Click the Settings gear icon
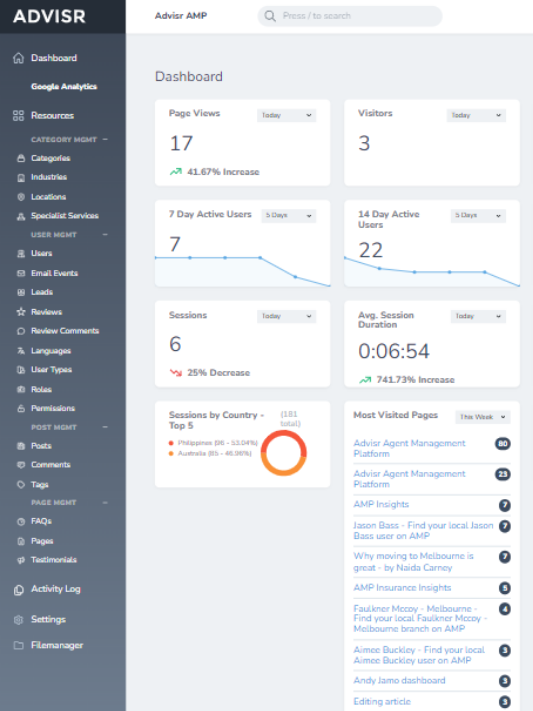Viewport: 533px width, 711px height. click(x=19, y=619)
